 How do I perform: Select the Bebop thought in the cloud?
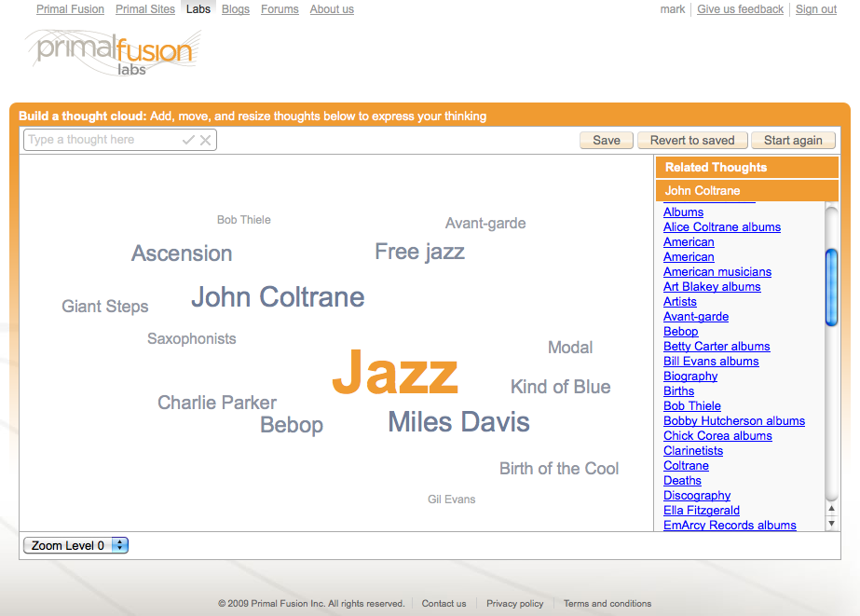(292, 425)
